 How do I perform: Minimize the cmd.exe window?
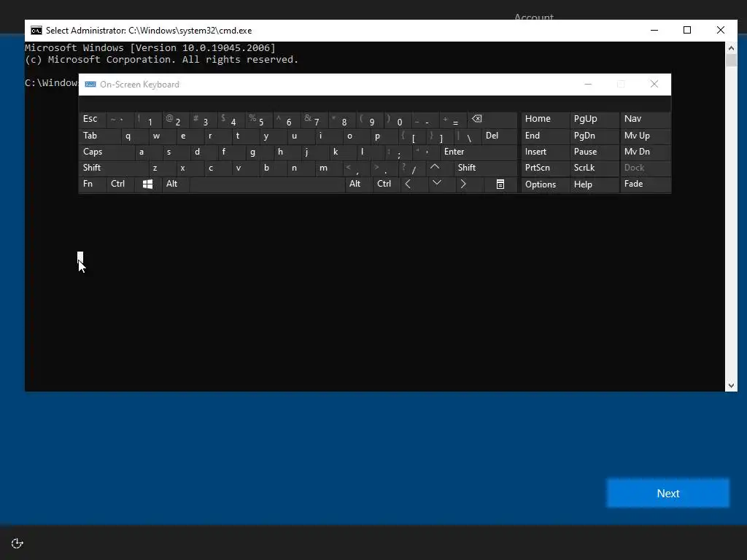(654, 31)
